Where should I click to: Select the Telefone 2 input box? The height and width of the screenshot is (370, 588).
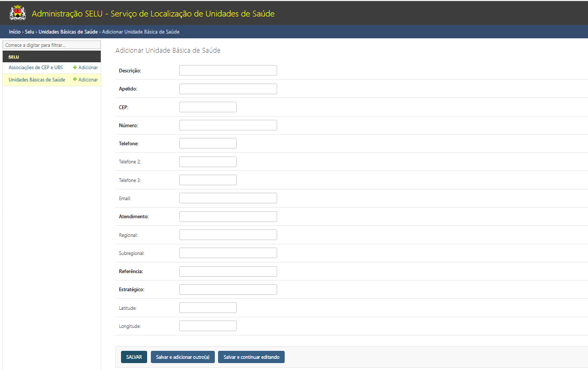207,162
